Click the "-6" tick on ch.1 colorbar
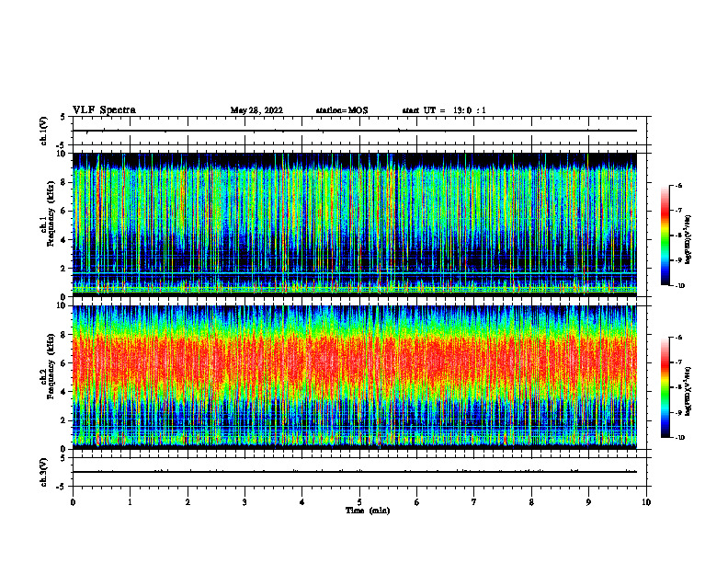This screenshot has height=563, width=728. (x=678, y=185)
